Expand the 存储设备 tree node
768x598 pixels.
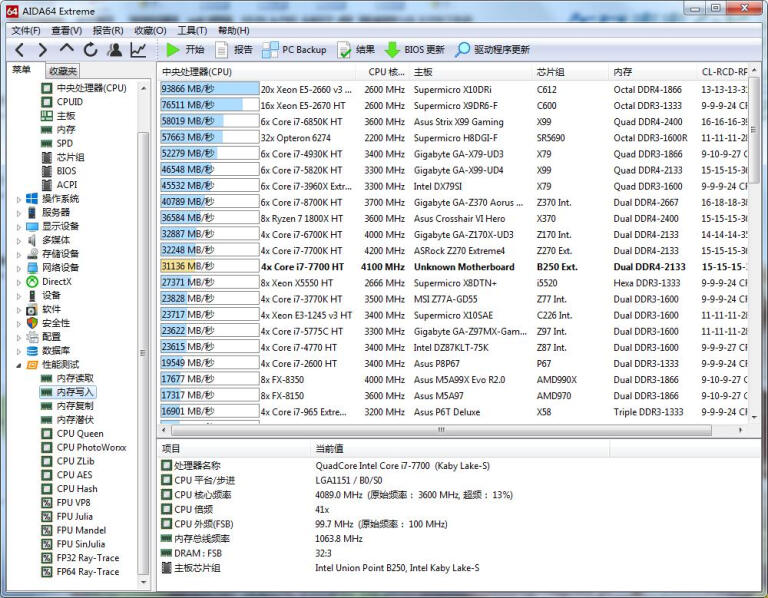point(19,254)
